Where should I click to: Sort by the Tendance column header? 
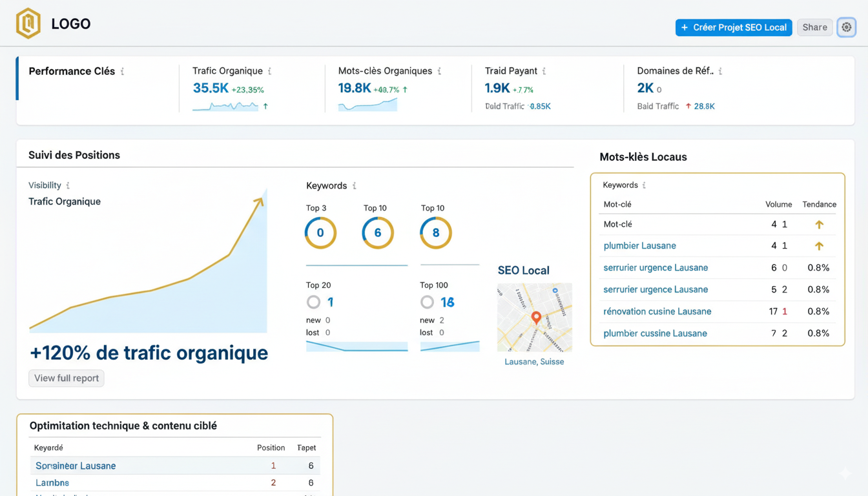point(819,204)
